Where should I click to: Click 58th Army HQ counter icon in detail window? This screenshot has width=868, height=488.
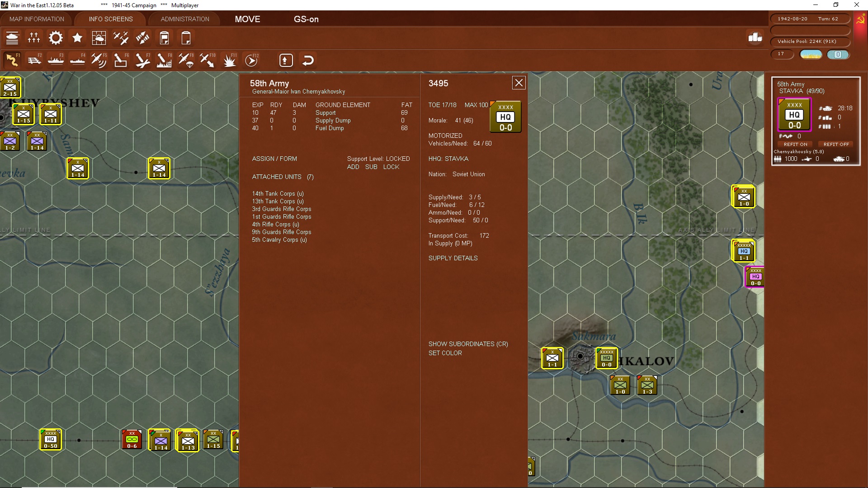pyautogui.click(x=505, y=117)
